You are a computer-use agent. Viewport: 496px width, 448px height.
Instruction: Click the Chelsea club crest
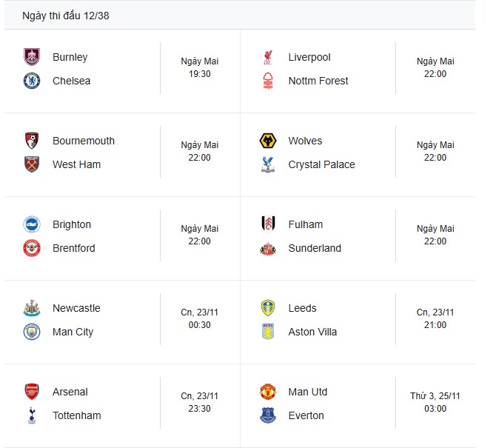click(31, 81)
